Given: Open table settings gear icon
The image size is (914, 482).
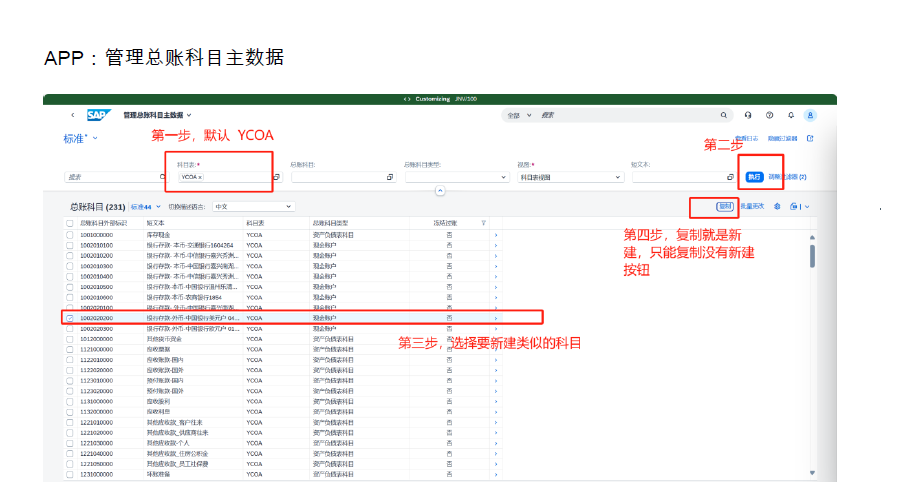Looking at the screenshot, I should (x=777, y=206).
